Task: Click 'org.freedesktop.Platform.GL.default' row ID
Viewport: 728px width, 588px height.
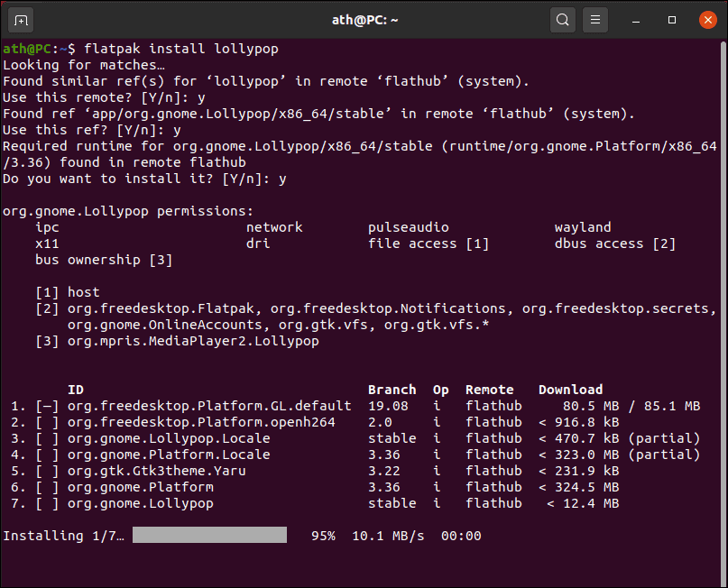Action: coord(209,406)
